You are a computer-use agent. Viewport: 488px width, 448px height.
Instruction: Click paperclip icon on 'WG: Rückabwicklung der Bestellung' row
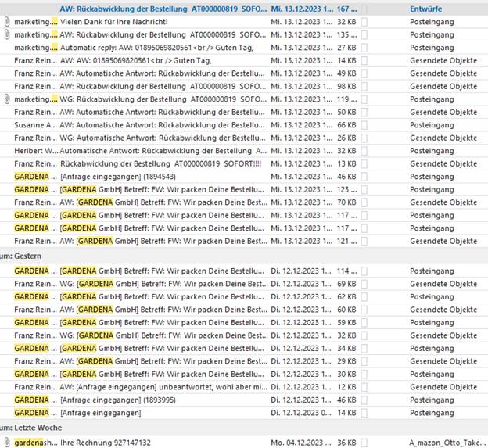point(7,99)
